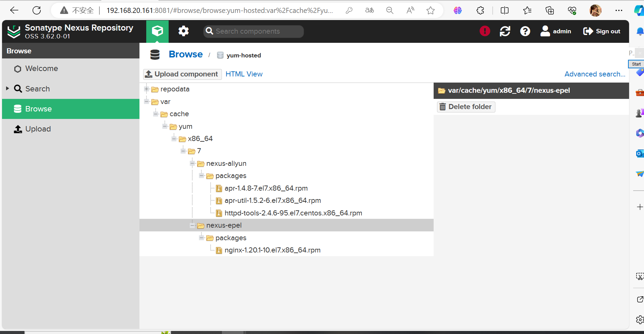Screen dimensions: 644x334
Task: Open the Edge sidebar settings gear
Action: [x=640, y=320]
